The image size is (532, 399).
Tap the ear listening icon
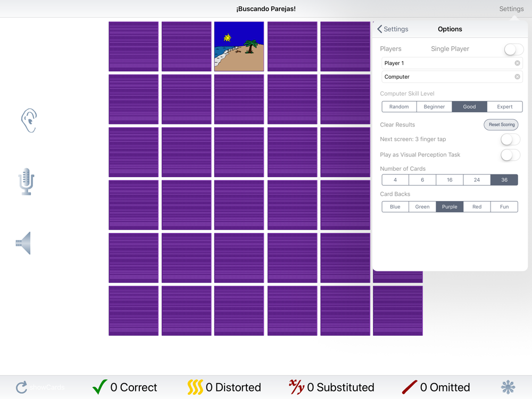tap(29, 120)
